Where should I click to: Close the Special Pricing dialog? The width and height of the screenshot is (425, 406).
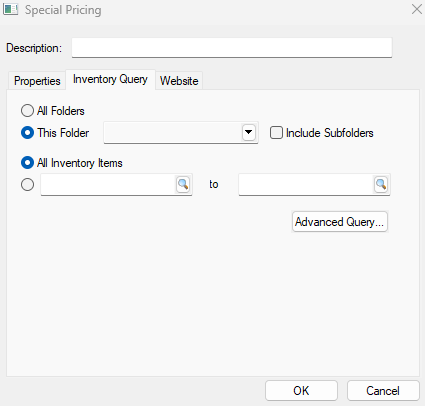coord(417,9)
